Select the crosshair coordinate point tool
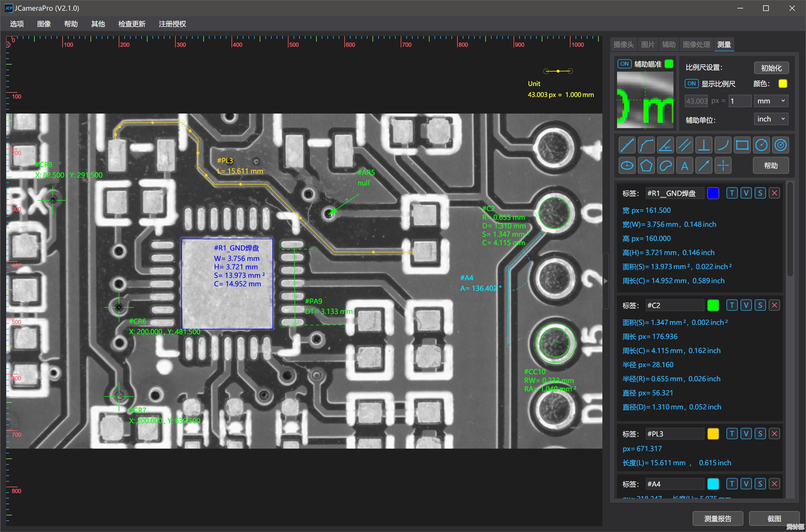Screen dimensions: 806x532 723,166
